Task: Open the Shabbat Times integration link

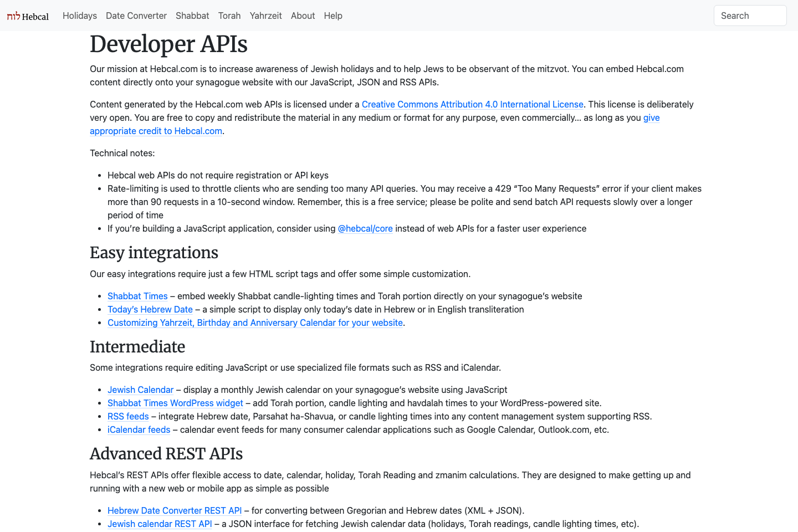Action: pos(137,296)
